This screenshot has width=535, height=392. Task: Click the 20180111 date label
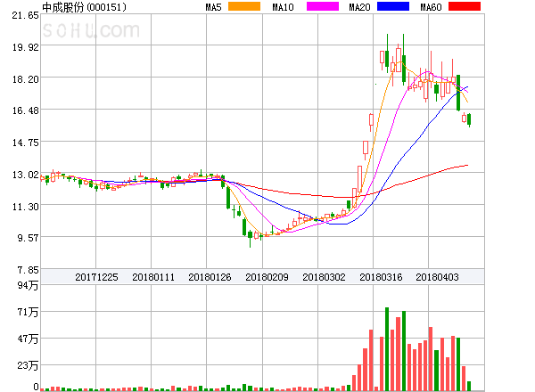pos(153,277)
